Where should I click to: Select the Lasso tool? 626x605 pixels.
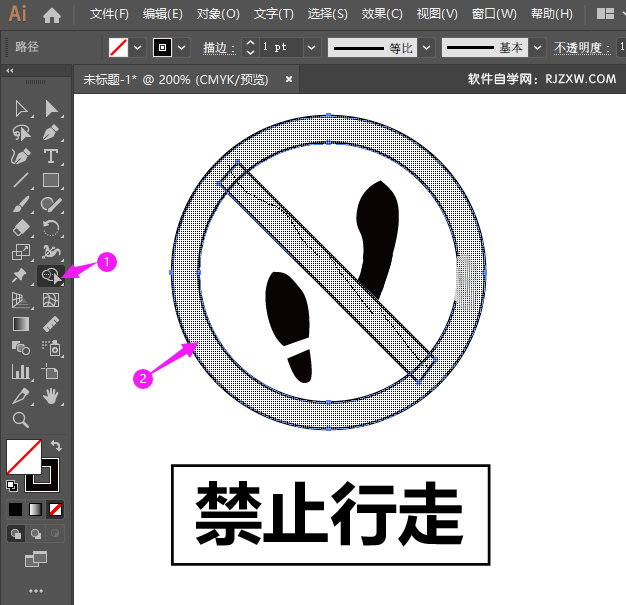click(x=21, y=133)
